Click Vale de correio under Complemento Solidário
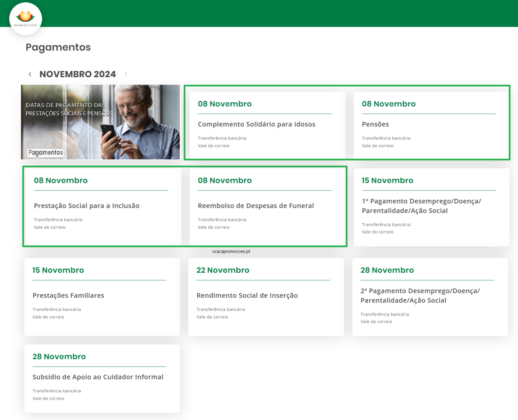The height and width of the screenshot is (420, 518). 213,146
